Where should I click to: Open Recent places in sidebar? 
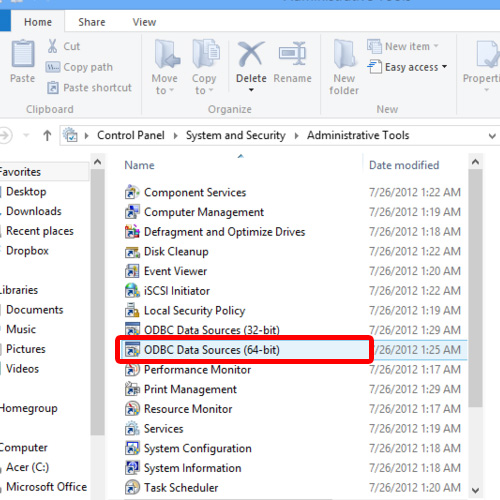(40, 231)
